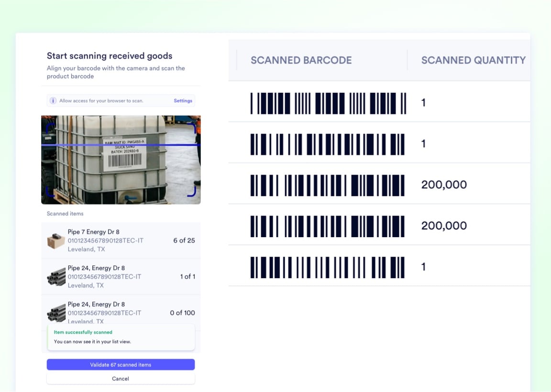Click the Cancel button
Screen dimensions: 551x392
pyautogui.click(x=121, y=379)
